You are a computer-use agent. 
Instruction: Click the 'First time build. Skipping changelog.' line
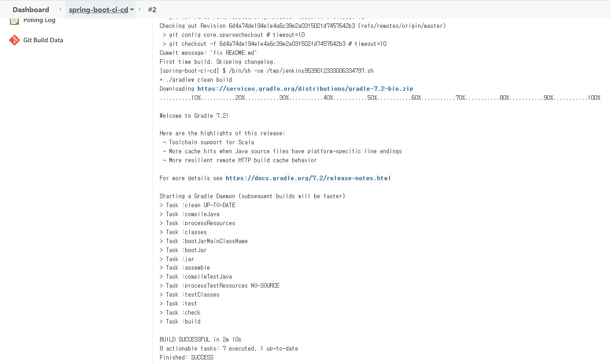click(218, 62)
